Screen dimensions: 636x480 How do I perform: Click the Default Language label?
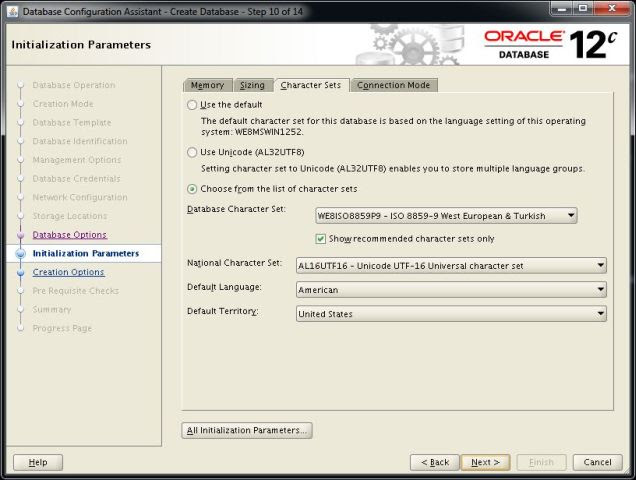tap(224, 287)
